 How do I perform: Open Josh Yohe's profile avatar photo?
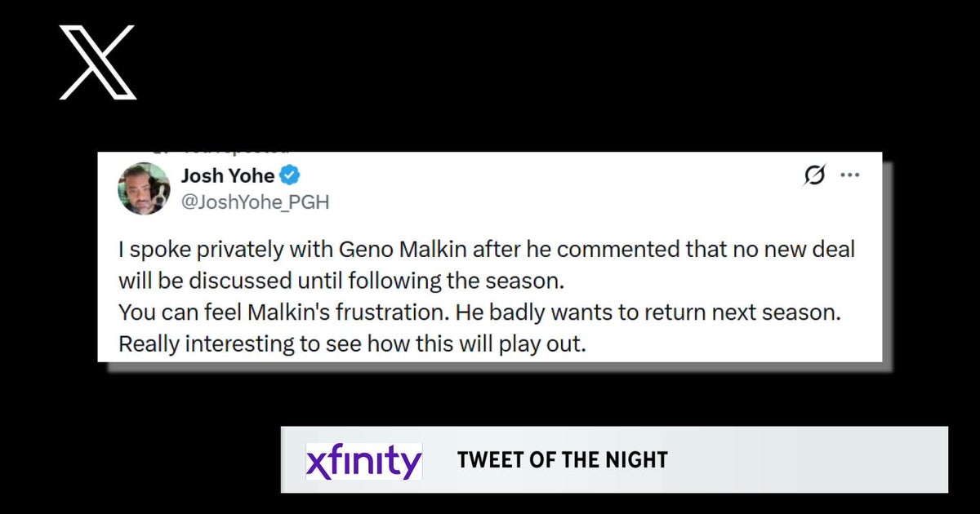pos(144,188)
